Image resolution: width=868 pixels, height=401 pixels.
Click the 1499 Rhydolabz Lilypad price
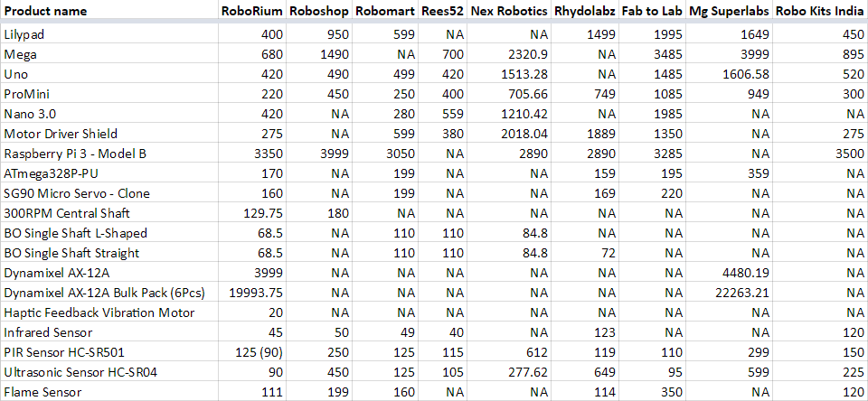586,34
